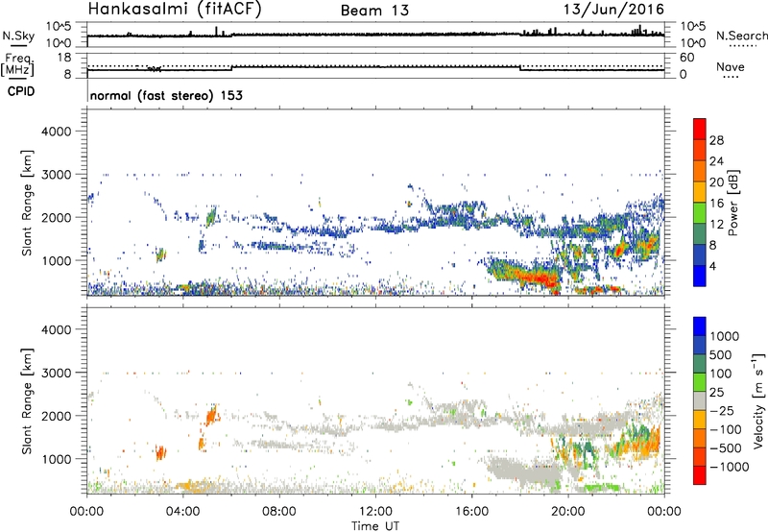The height and width of the screenshot is (532, 768).
Task: Click the 10^5 tick on N.Sky axis
Action: coord(59,27)
